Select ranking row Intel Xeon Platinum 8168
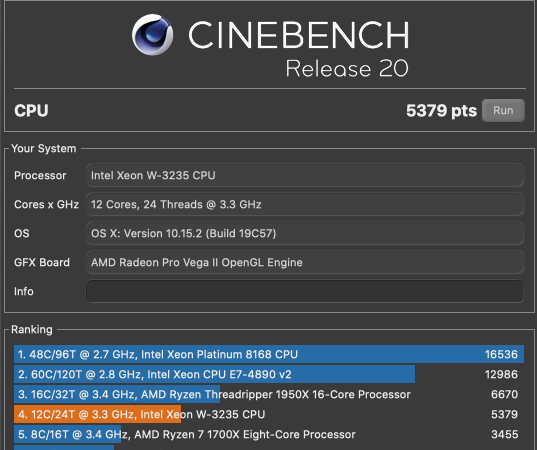This screenshot has width=537, height=450. (269, 354)
